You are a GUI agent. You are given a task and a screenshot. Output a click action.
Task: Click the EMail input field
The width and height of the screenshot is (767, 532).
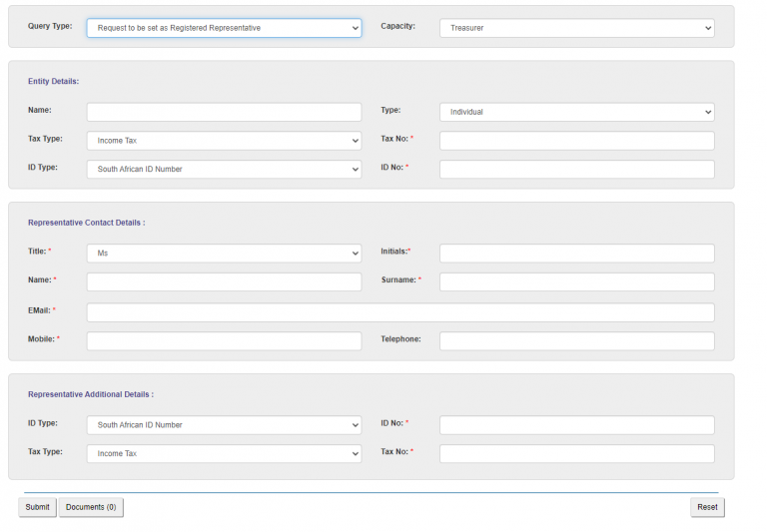click(x=399, y=312)
